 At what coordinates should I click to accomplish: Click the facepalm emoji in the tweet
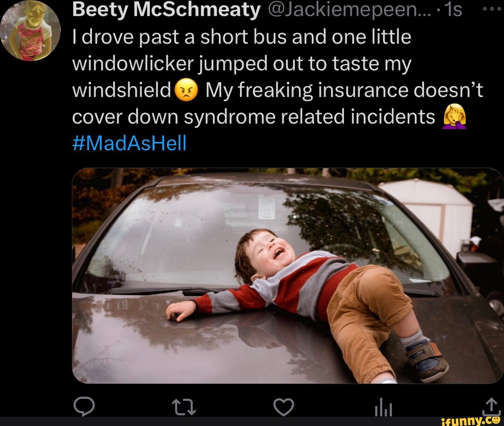click(455, 117)
